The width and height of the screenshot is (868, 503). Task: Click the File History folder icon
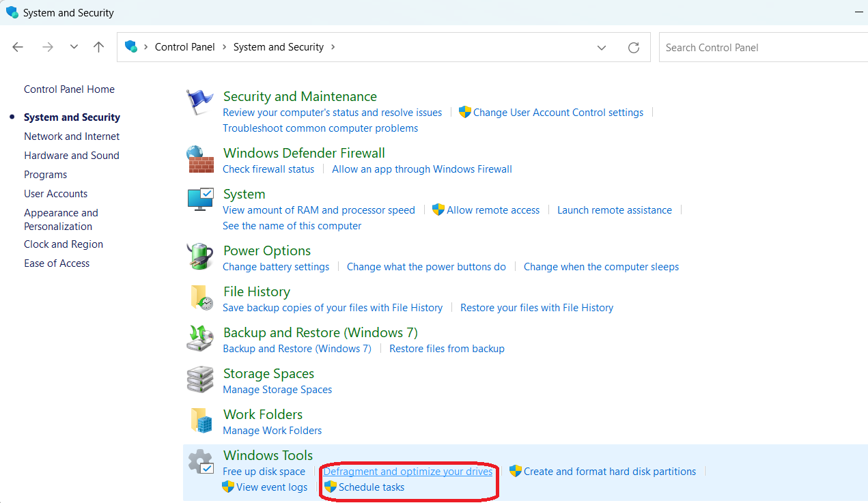tap(200, 298)
